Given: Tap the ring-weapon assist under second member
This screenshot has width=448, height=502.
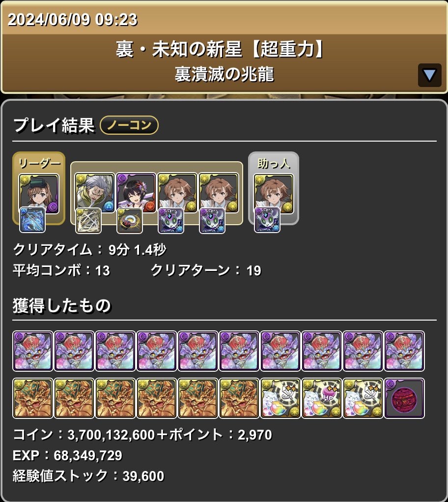Looking at the screenshot, I should [x=130, y=221].
